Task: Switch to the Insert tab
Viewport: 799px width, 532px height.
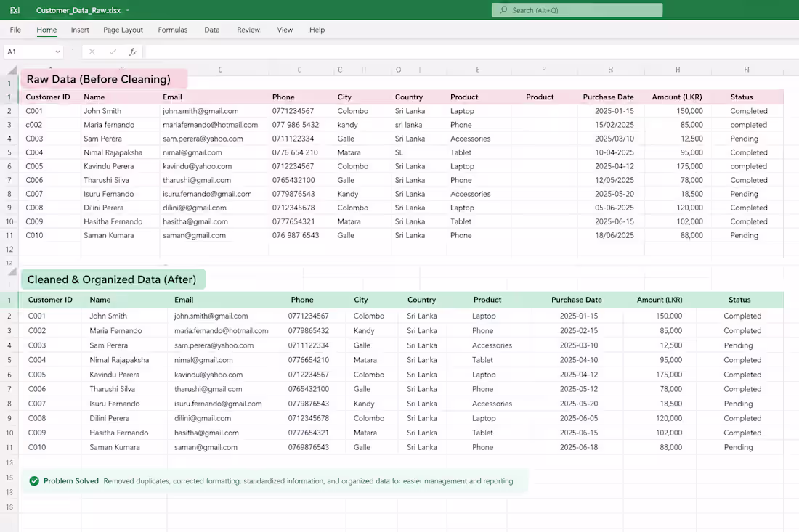Action: [x=80, y=30]
